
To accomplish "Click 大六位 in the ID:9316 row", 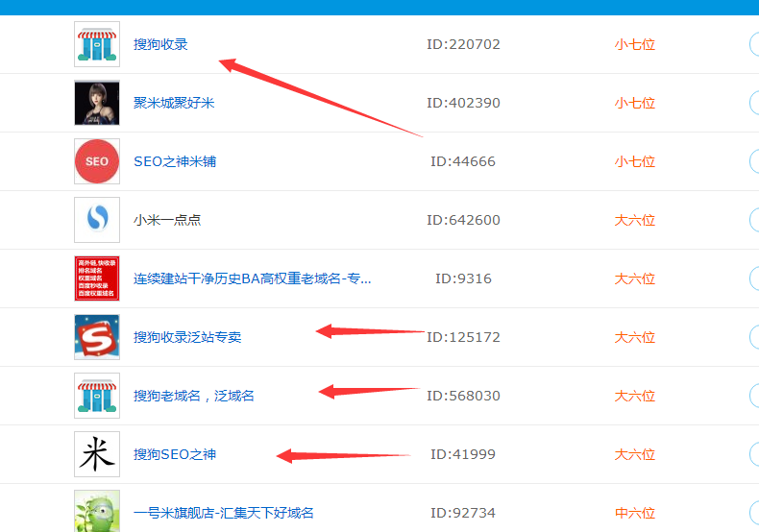I will 635,278.
